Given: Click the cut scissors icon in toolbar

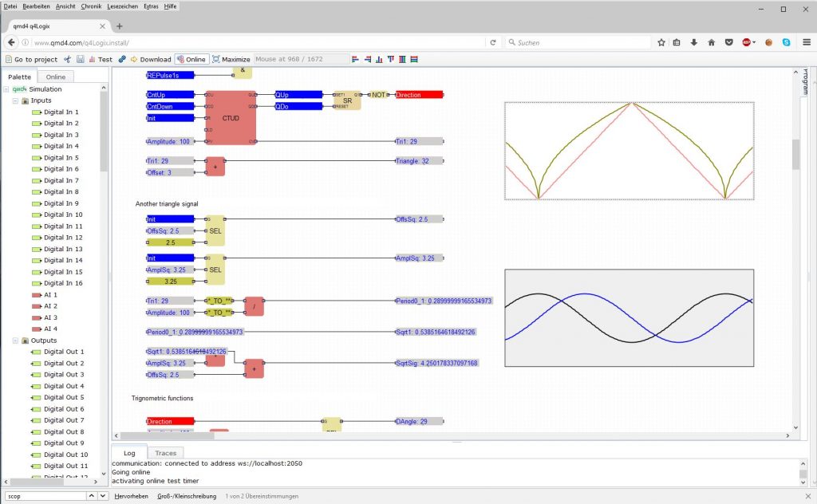Looking at the screenshot, I should (68, 59).
